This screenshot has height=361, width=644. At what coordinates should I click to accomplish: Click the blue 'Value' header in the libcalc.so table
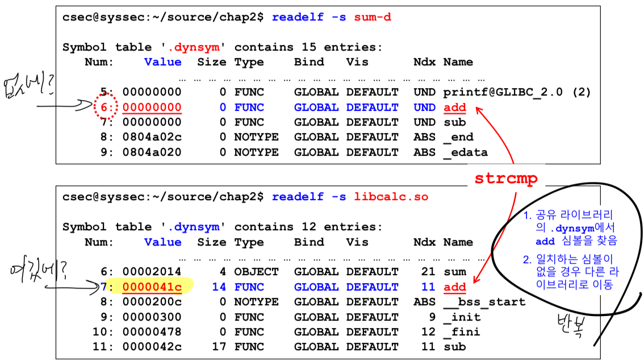[162, 242]
